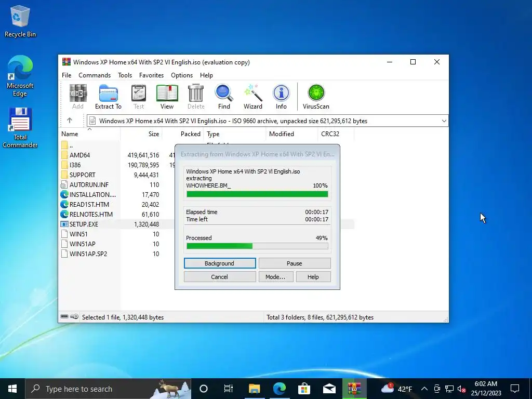The image size is (532, 399).
Task: Click Help in extraction dialog
Action: tap(313, 277)
